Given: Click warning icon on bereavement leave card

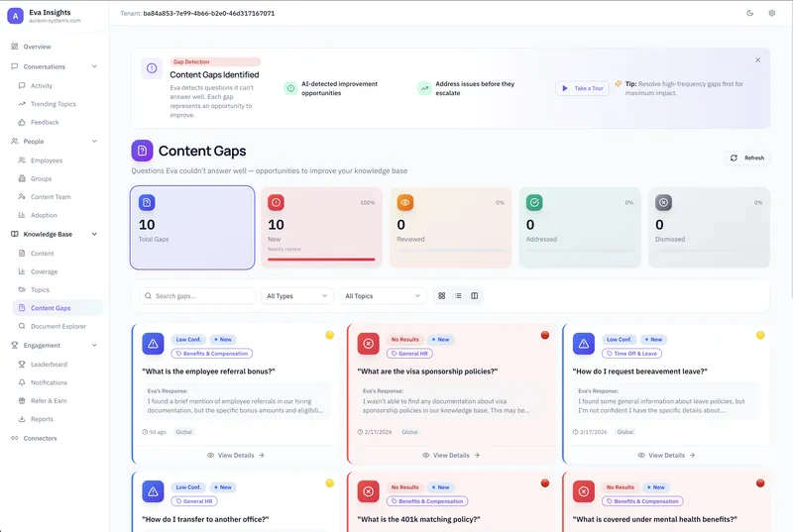Looking at the screenshot, I should (584, 344).
